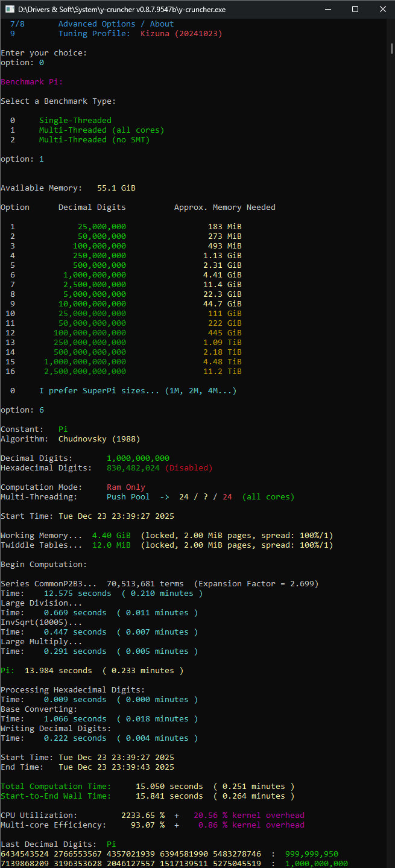Click the '999,999,950' digit position value
This screenshot has width=395, height=868.
311,854
